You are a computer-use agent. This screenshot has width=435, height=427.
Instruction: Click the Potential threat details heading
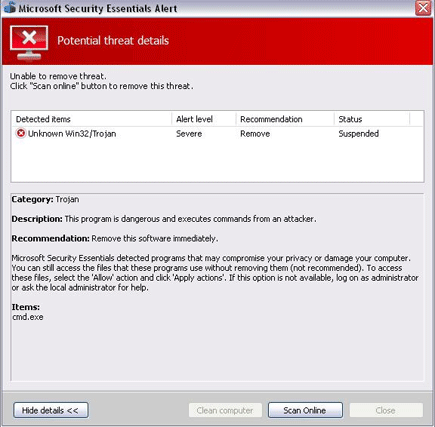tap(113, 41)
